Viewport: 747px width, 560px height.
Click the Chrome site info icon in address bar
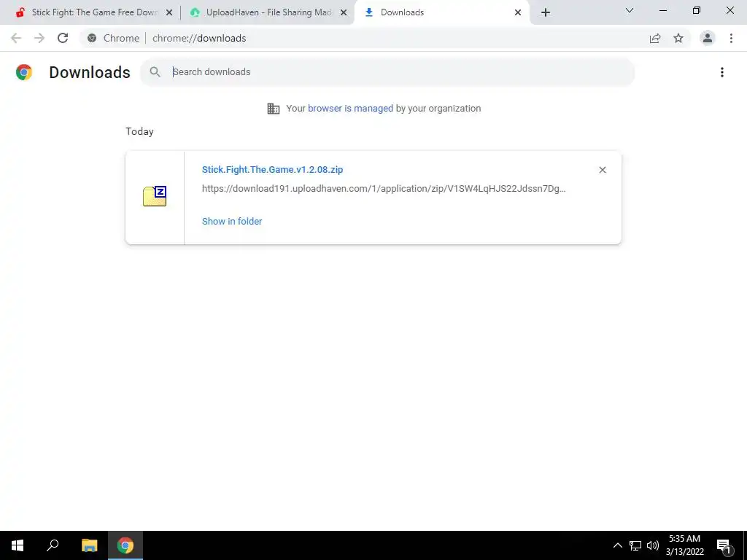[92, 38]
